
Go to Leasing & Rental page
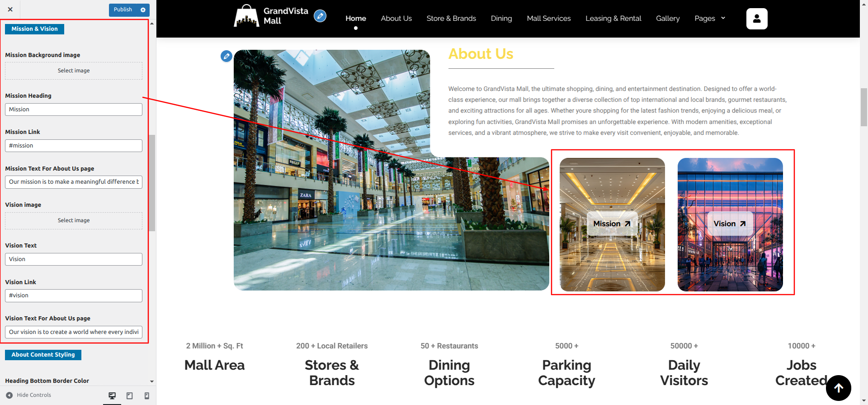[x=613, y=19]
